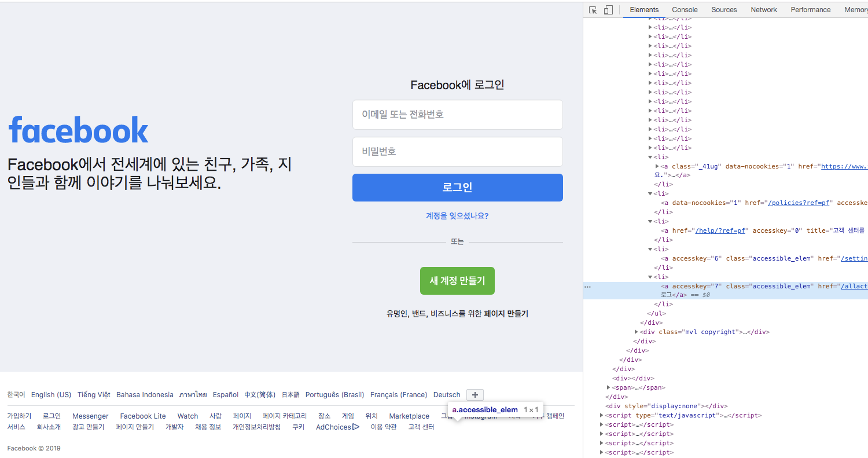This screenshot has width=868, height=458.
Task: Click the 로그인 login button
Action: click(x=457, y=188)
